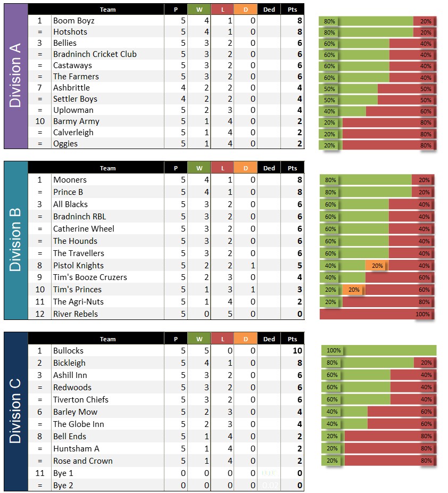Viewport: 448px width, 493px height.
Task: Click the teal Division B side label
Action: pos(15,240)
